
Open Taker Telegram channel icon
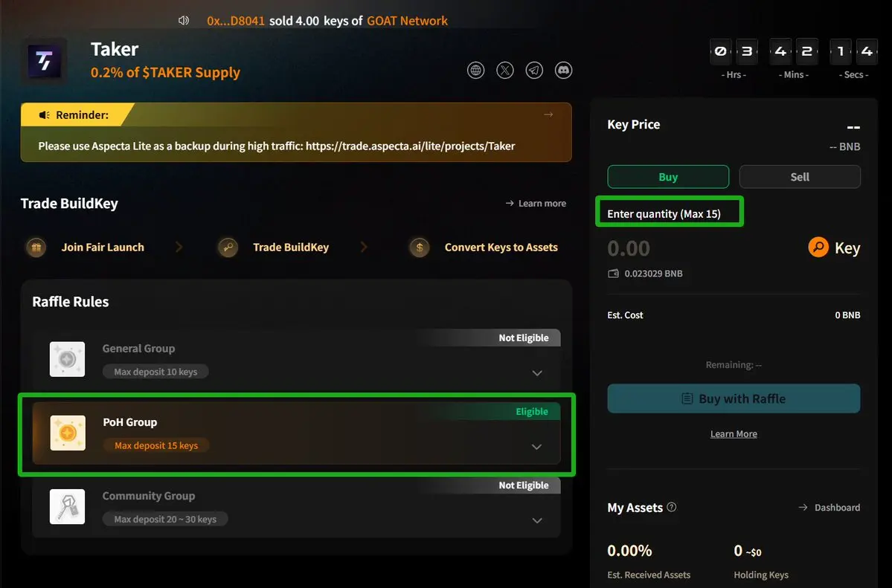coord(534,71)
